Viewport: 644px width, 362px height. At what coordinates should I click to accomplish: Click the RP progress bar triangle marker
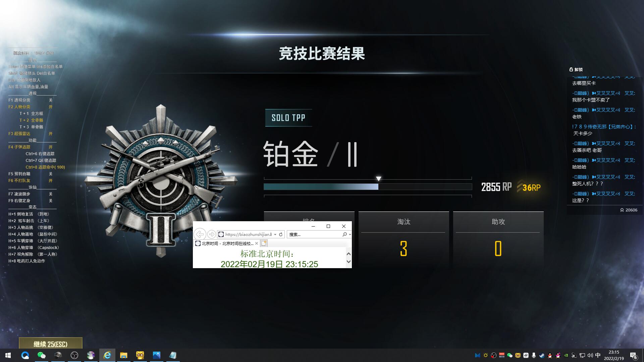pyautogui.click(x=378, y=179)
